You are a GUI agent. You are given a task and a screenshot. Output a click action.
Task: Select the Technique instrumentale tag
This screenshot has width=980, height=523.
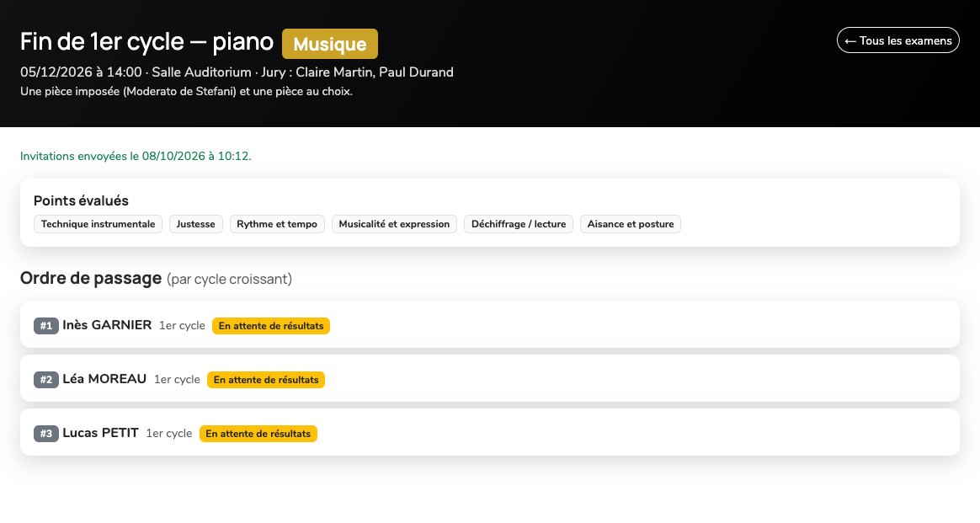point(99,224)
